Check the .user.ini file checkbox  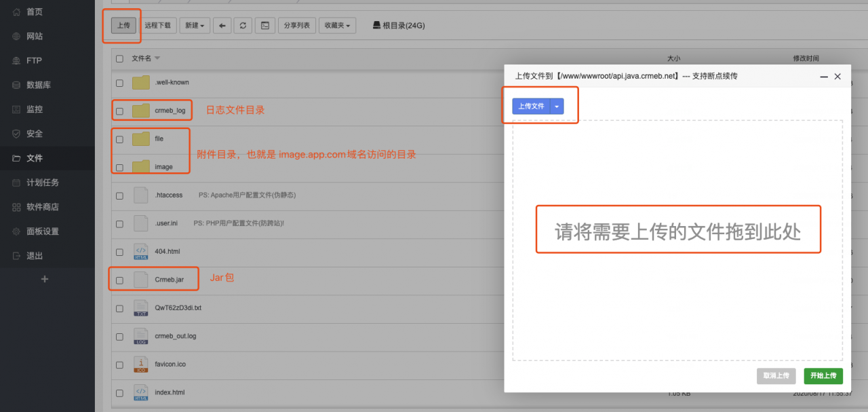tap(119, 223)
